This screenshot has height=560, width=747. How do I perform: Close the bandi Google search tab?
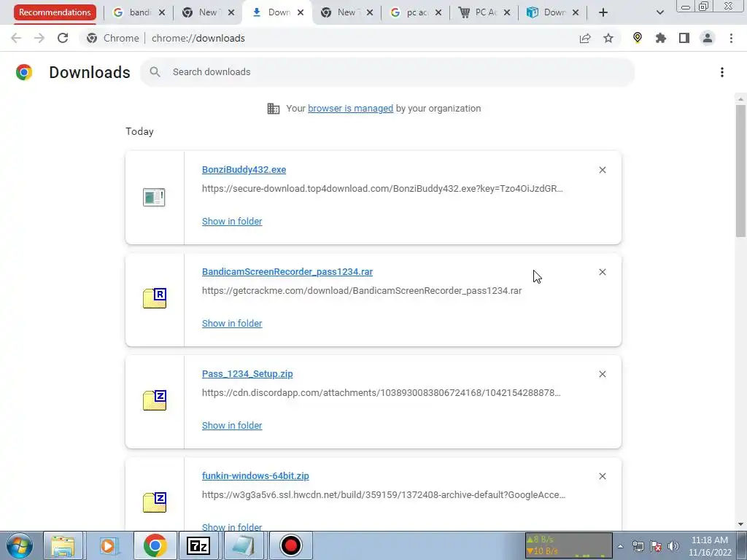162,12
